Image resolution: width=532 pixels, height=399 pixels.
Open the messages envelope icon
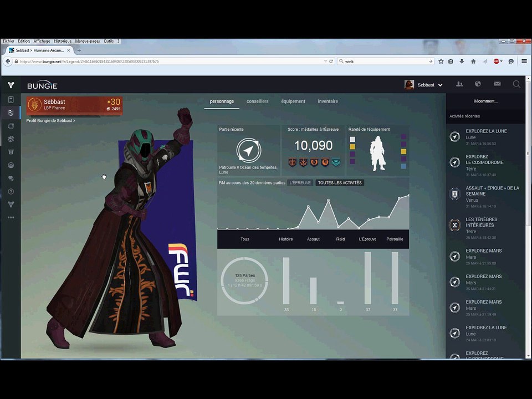pyautogui.click(x=497, y=84)
